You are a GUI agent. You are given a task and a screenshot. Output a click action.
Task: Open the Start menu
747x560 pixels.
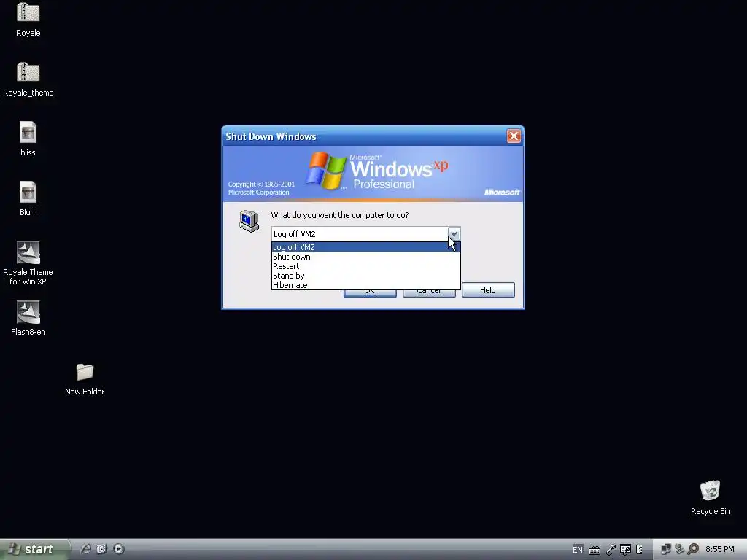click(34, 549)
